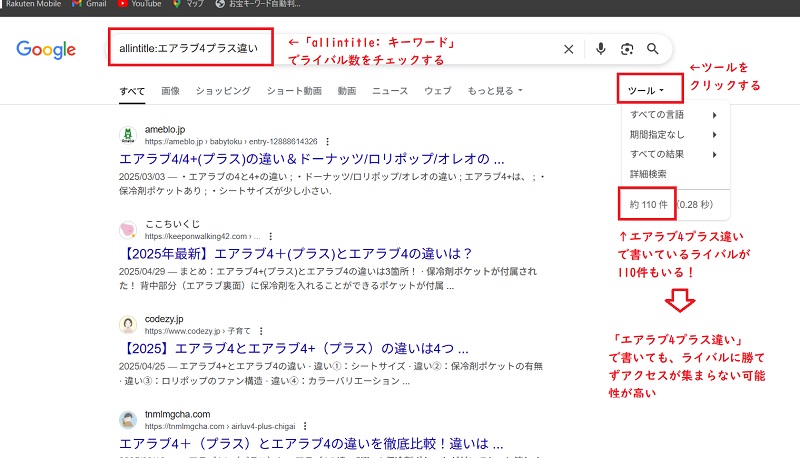800x458 pixels.
Task: Expand the すべての結果 filter
Action: tap(673, 154)
